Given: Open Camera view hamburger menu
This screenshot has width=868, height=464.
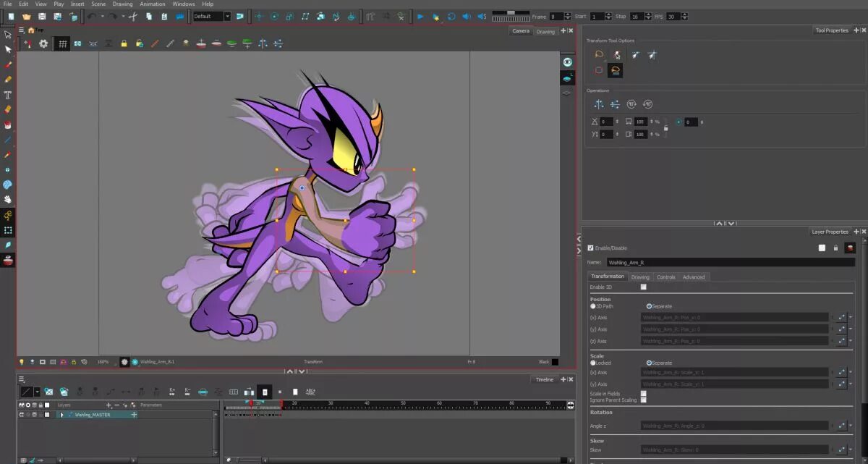Looking at the screenshot, I should click(21, 30).
